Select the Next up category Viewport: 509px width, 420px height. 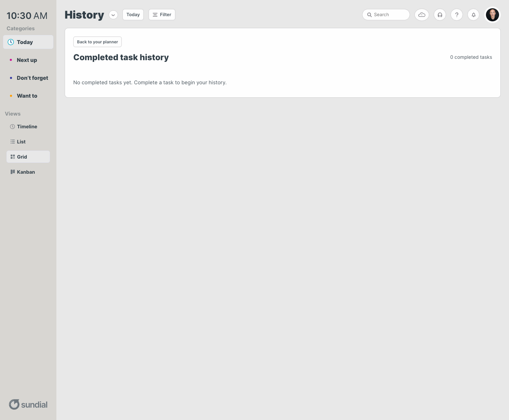pos(28,60)
